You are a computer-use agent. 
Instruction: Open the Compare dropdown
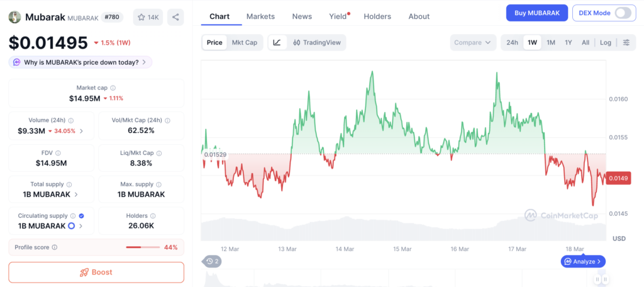coord(474,42)
